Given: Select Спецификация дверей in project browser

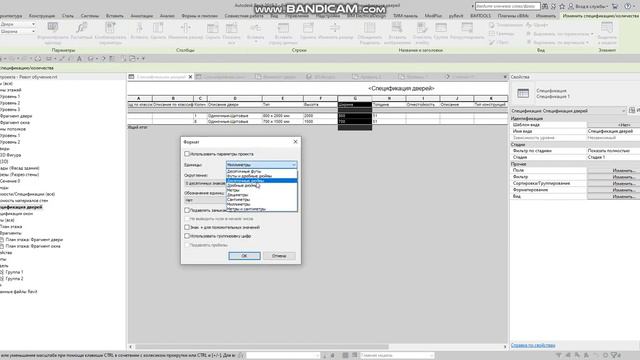Looking at the screenshot, I should 21,207.
